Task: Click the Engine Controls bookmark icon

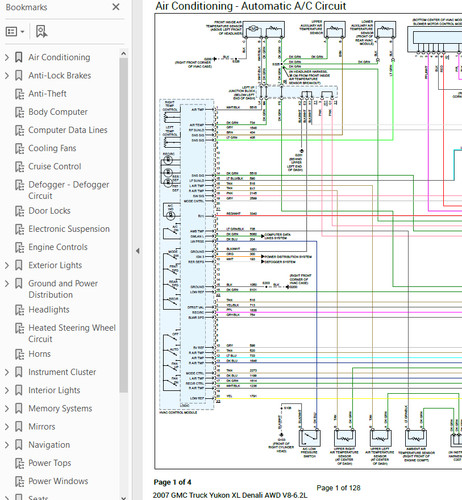Action: coord(20,247)
